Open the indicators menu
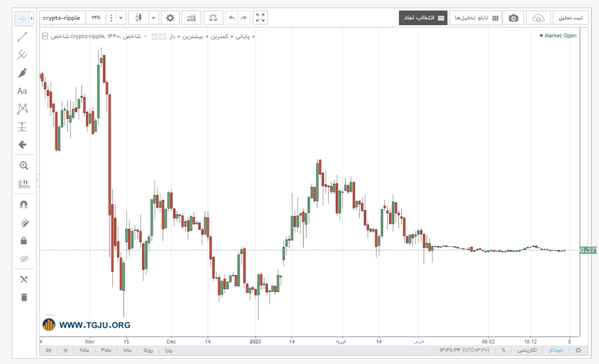Screen dimensions: 599x364 point(191,17)
